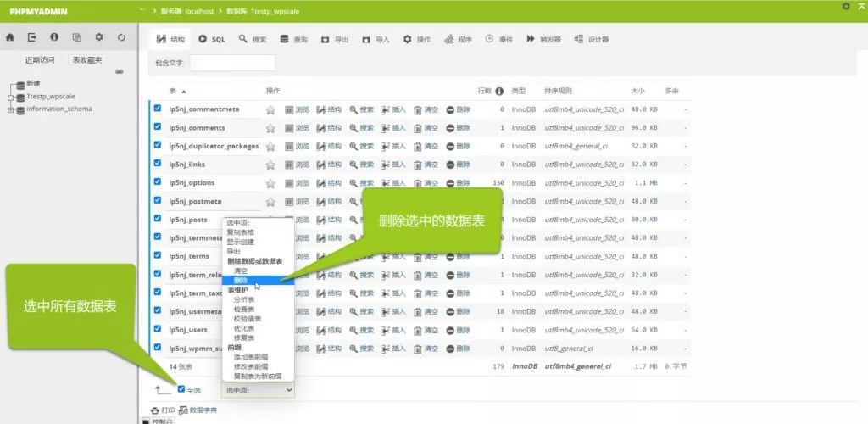Choose 修复表 option in the dropdown list
Viewport: 868px width, 424px height.
pyautogui.click(x=258, y=338)
